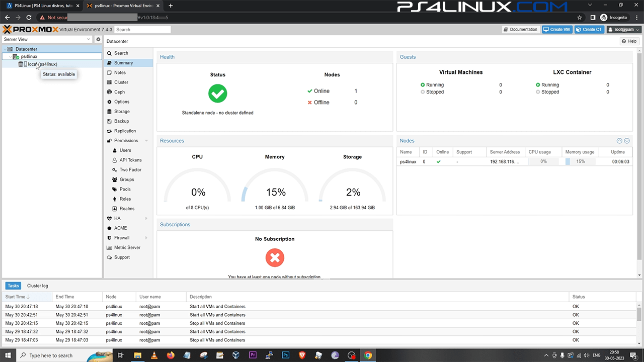Viewport: 644px width, 362px height.
Task: Click the Metric Server chart icon
Action: pos(109,247)
